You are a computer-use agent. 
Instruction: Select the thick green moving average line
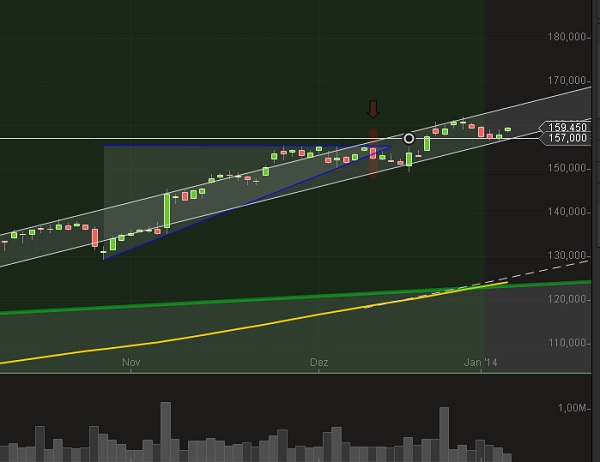(x=295, y=298)
